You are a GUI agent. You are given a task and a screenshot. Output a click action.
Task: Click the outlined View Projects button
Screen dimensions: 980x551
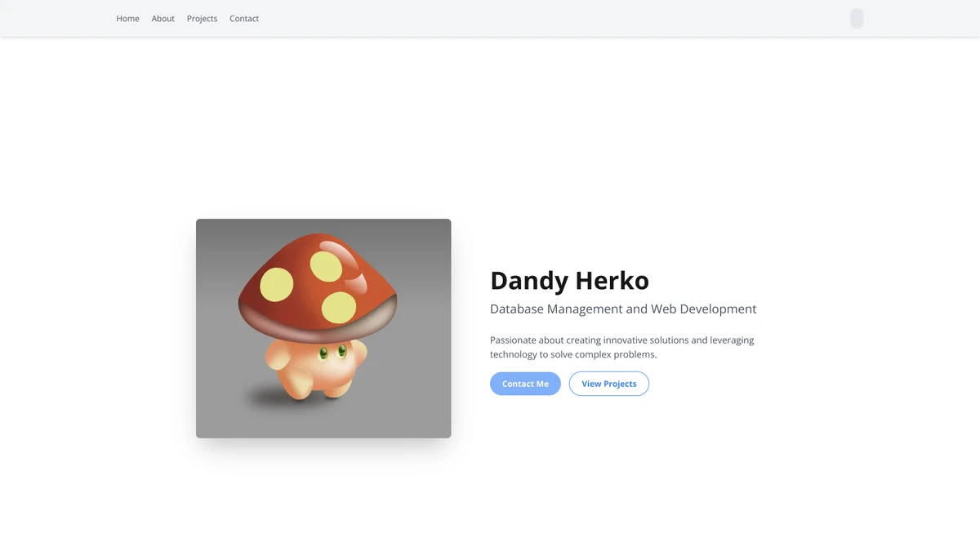click(x=608, y=384)
